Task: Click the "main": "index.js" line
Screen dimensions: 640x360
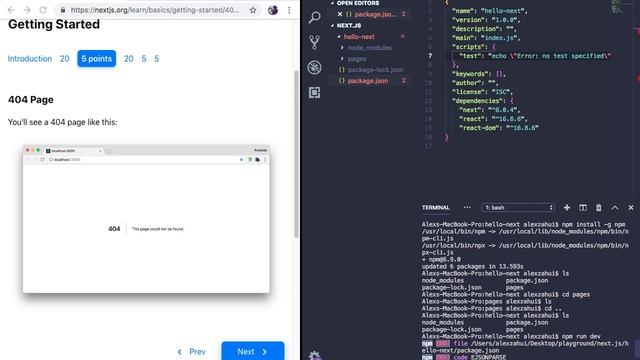Action: 486,38
